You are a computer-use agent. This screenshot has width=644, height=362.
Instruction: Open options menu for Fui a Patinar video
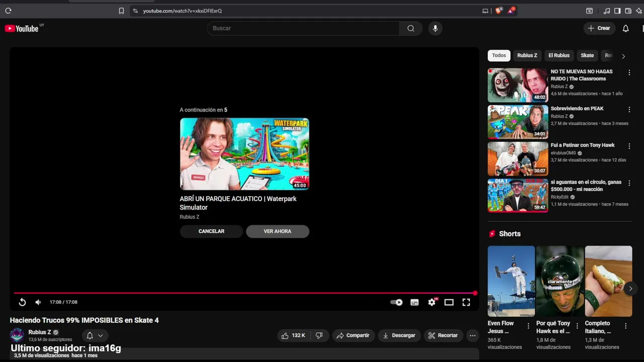click(629, 146)
